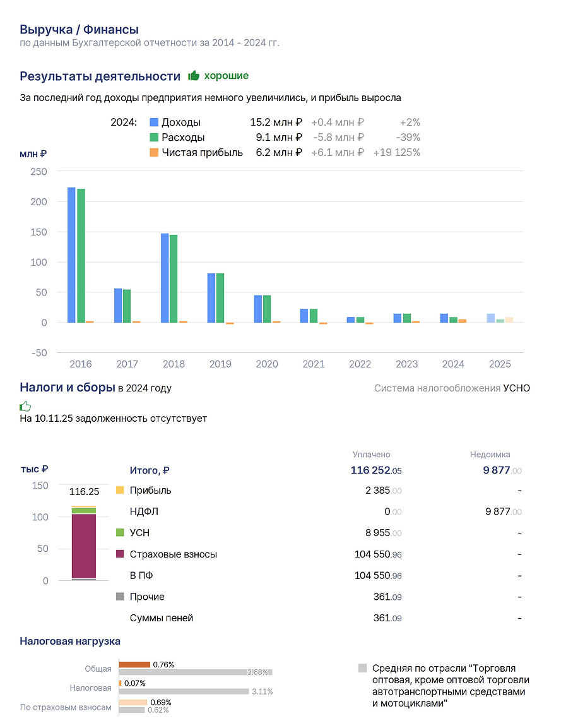Click the green Расходы legend swatch

pos(154,138)
